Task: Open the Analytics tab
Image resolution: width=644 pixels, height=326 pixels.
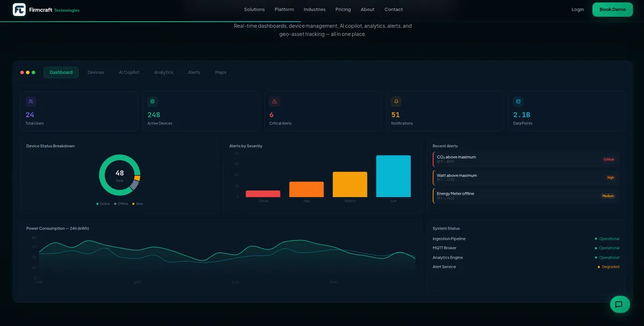Action: coord(164,72)
